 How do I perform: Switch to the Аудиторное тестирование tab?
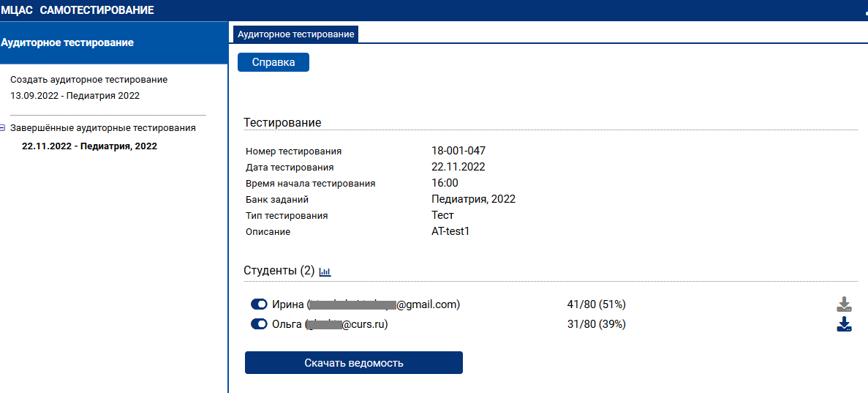click(x=295, y=34)
